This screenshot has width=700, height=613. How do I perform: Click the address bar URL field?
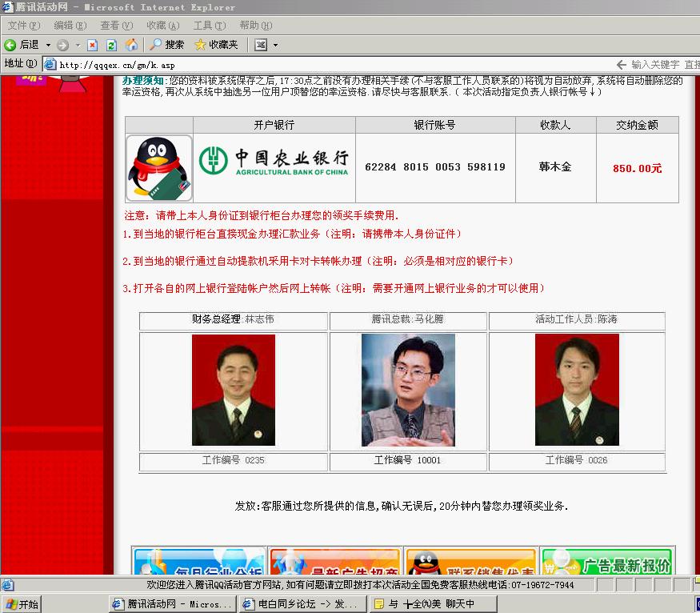pos(320,64)
